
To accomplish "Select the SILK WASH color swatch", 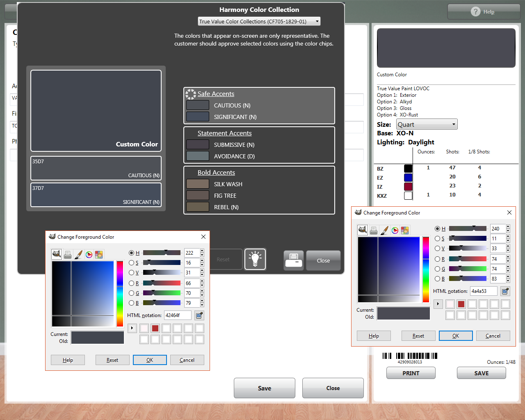I will 198,184.
